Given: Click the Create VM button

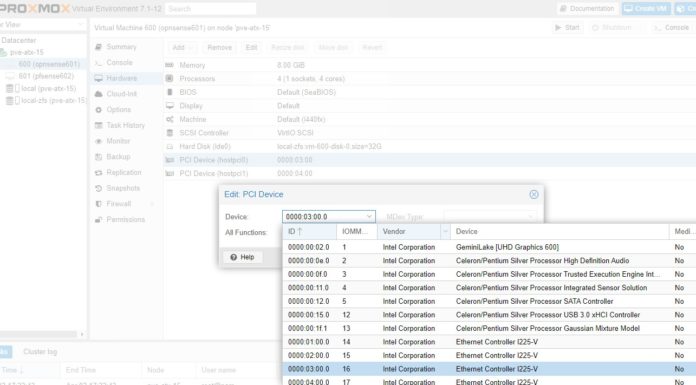Looking at the screenshot, I should click(646, 8).
